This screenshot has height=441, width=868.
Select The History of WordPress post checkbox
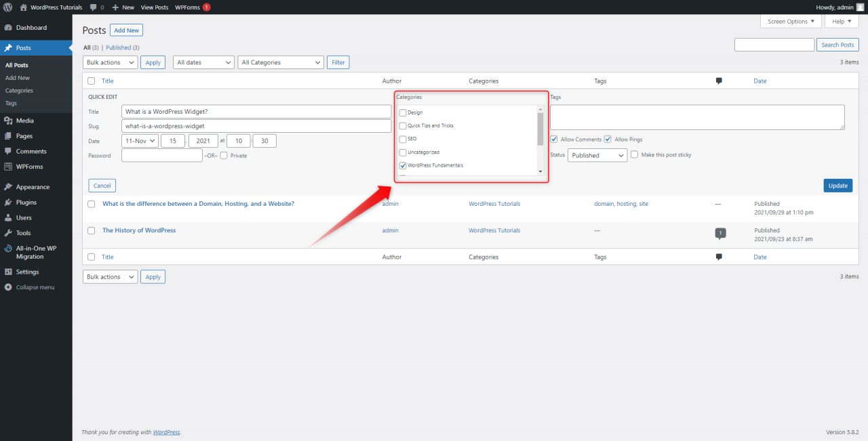coord(91,230)
